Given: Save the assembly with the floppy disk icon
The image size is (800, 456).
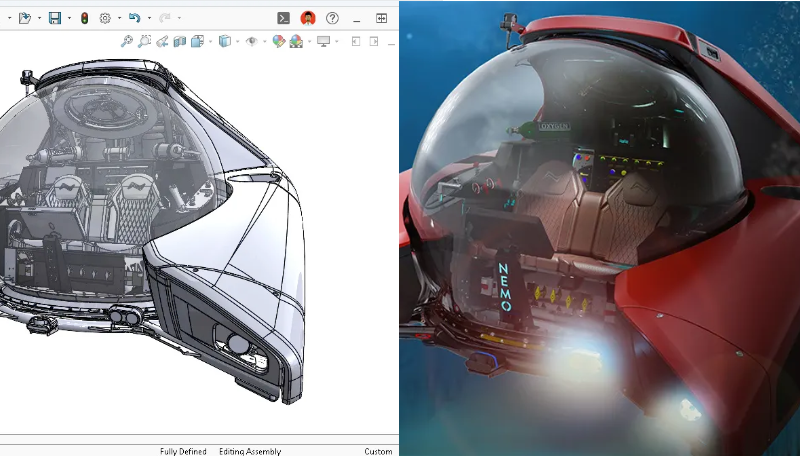Looking at the screenshot, I should (55, 18).
